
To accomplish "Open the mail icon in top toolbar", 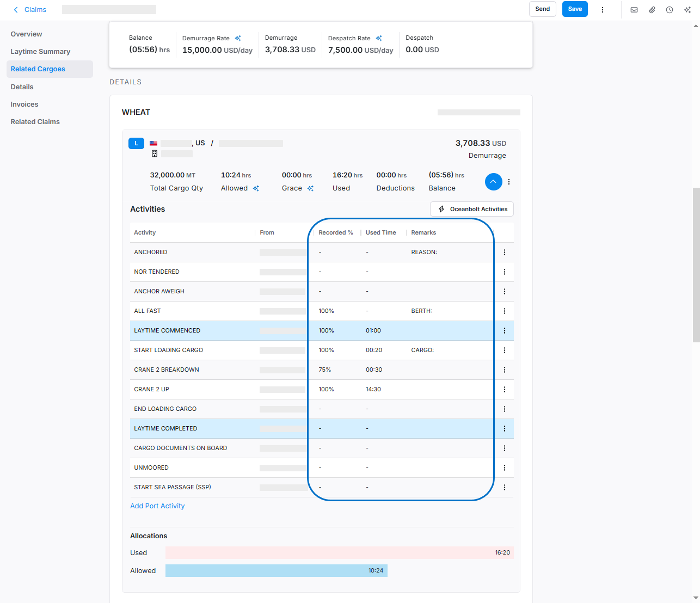I will coord(634,10).
